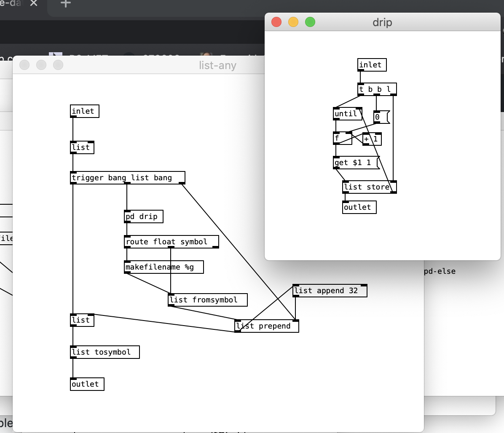The width and height of the screenshot is (504, 433).
Task: Select the "list tosymbol" object
Action: click(105, 352)
